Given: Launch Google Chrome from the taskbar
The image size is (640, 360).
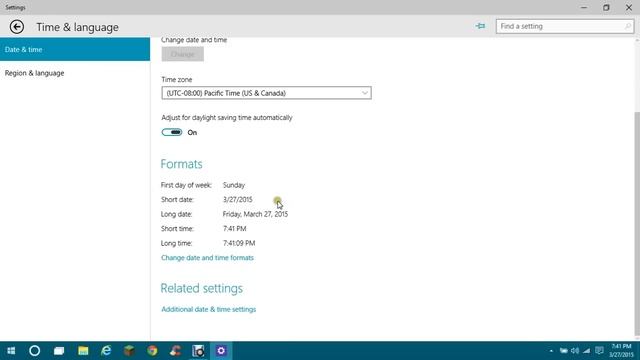Looking at the screenshot, I should pos(152,351).
